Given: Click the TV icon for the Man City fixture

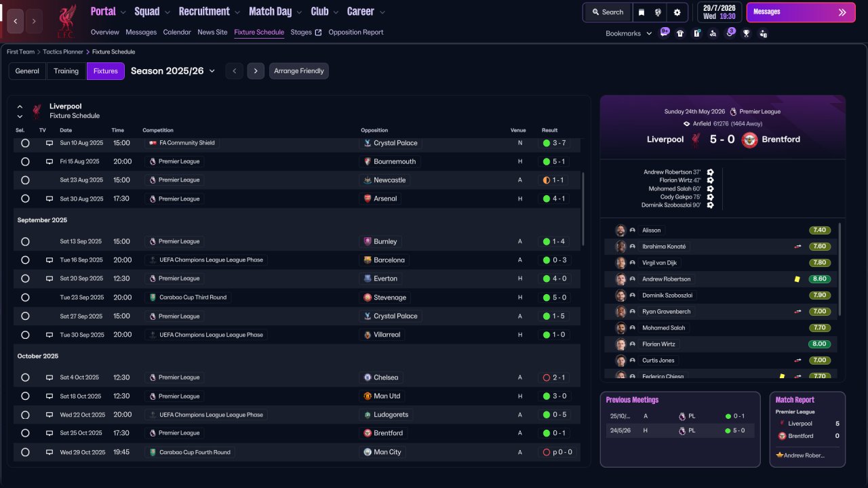Looking at the screenshot, I should [50, 452].
